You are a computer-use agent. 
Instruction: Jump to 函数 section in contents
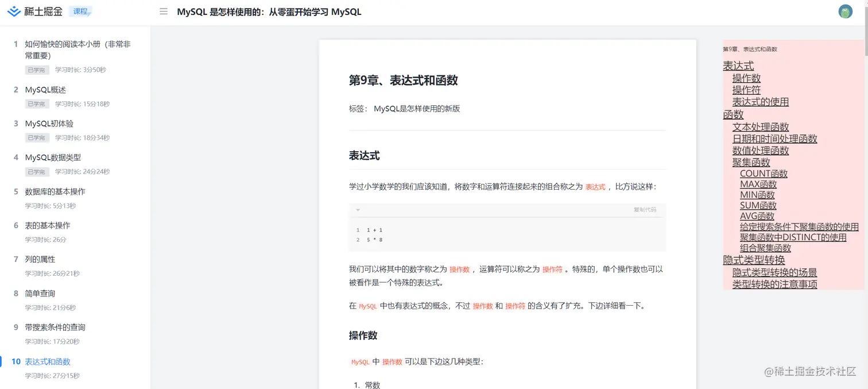pos(733,114)
